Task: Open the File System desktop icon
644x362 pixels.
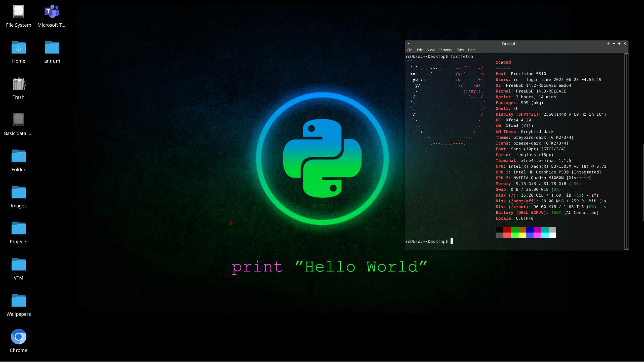Action: tap(19, 12)
